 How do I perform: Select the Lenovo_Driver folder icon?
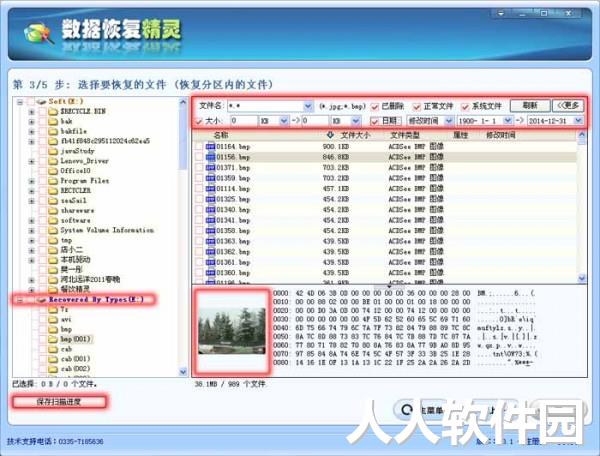[53, 161]
